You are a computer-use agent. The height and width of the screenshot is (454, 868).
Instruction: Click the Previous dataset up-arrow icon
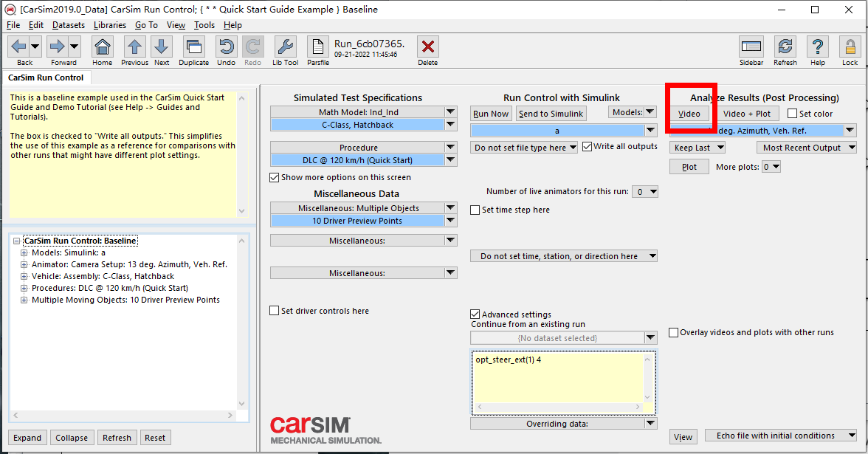134,47
